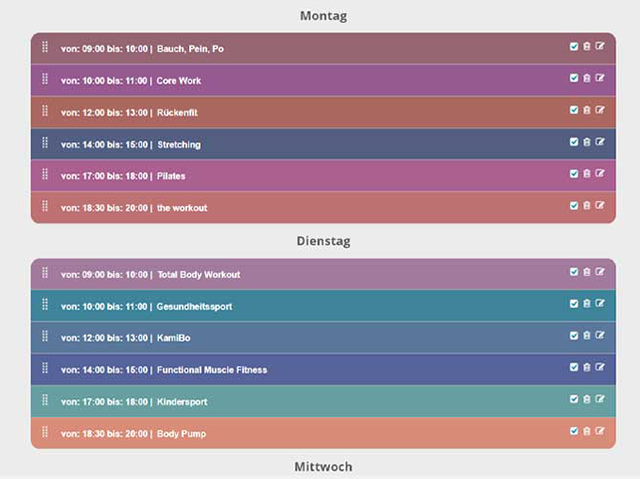The height and width of the screenshot is (479, 640).
Task: Click the text 'Bauch, Pein, Po'
Action: (x=190, y=49)
